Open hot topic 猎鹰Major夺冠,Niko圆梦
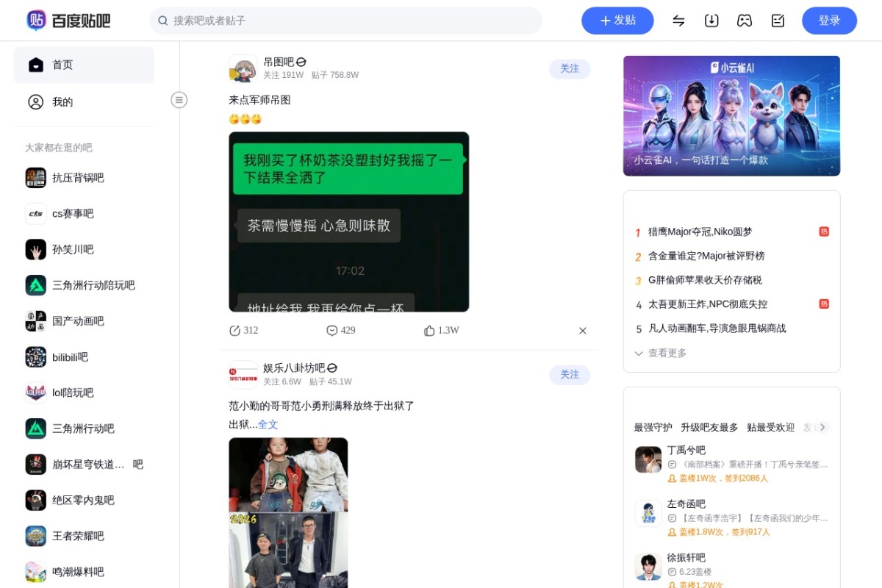Screen dimensions: 882x588 [x=700, y=232]
